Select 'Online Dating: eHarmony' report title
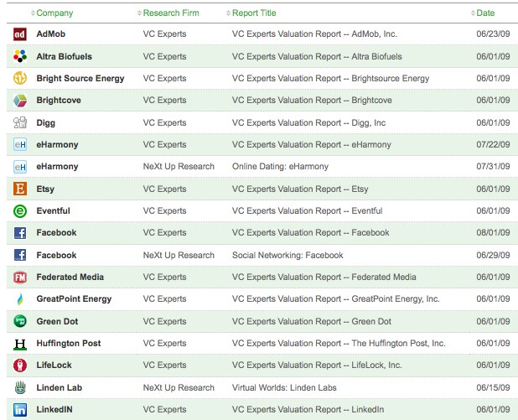Image resolution: width=518 pixels, height=420 pixels. pyautogui.click(x=280, y=167)
